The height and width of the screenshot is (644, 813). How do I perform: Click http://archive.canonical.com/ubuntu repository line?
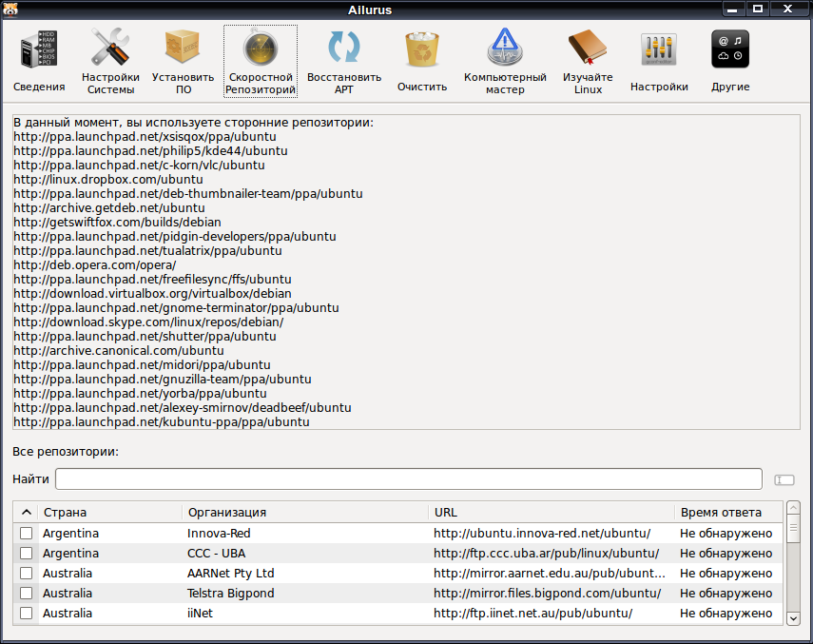click(119, 350)
